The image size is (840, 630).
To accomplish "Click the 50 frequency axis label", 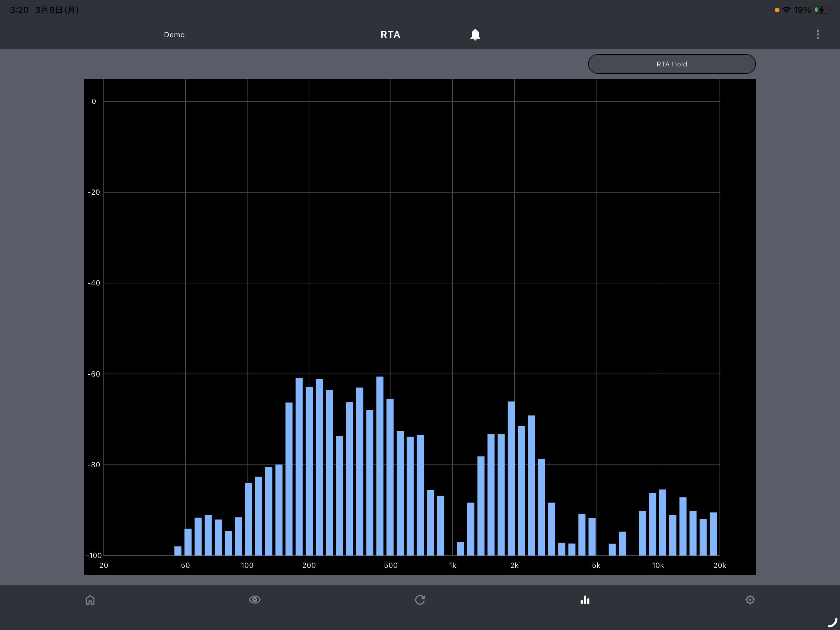I will 185,565.
